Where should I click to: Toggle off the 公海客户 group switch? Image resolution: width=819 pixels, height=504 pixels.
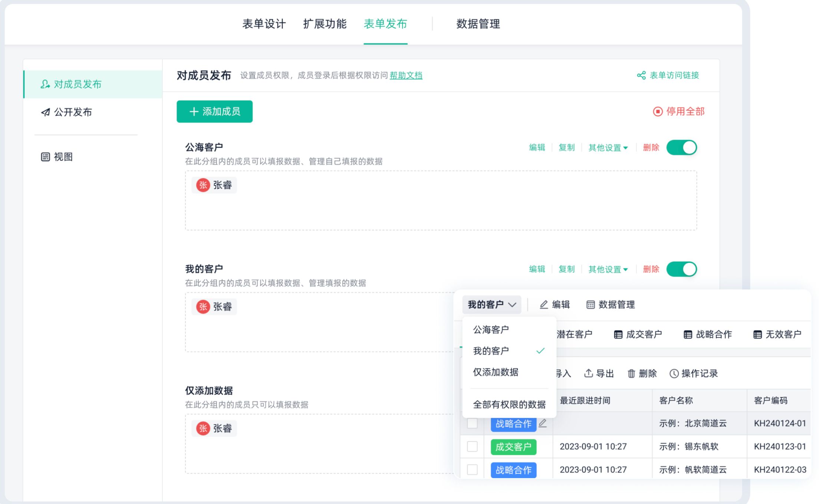[681, 147]
